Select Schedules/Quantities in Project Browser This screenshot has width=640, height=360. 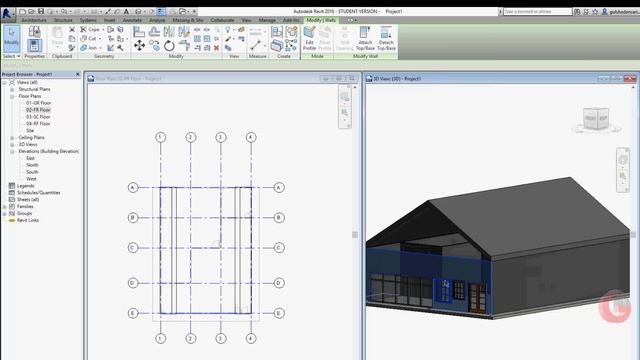point(38,193)
